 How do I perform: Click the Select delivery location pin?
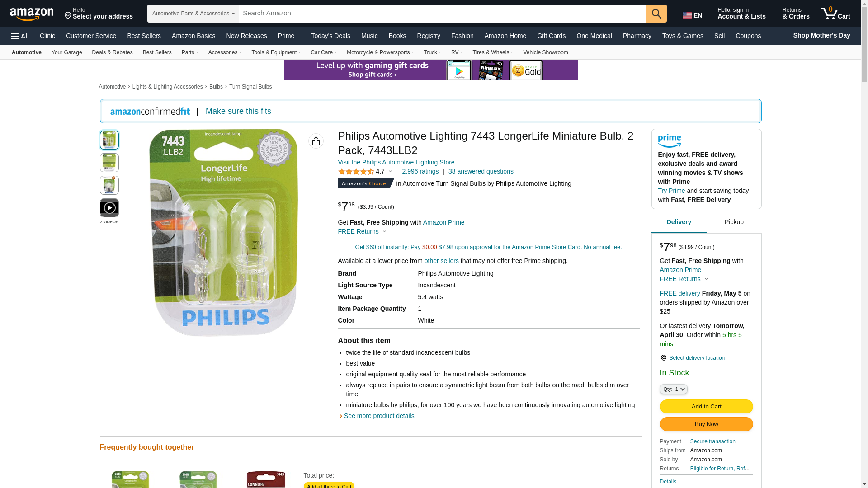[663, 358]
